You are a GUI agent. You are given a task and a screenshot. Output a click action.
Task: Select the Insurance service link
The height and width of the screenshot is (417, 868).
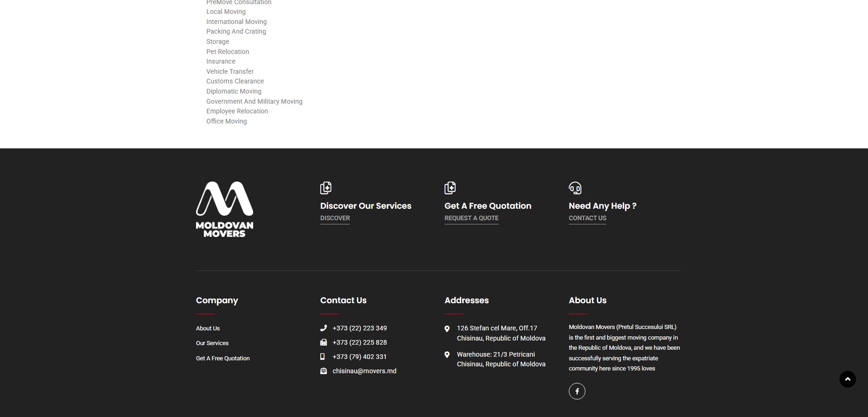221,61
